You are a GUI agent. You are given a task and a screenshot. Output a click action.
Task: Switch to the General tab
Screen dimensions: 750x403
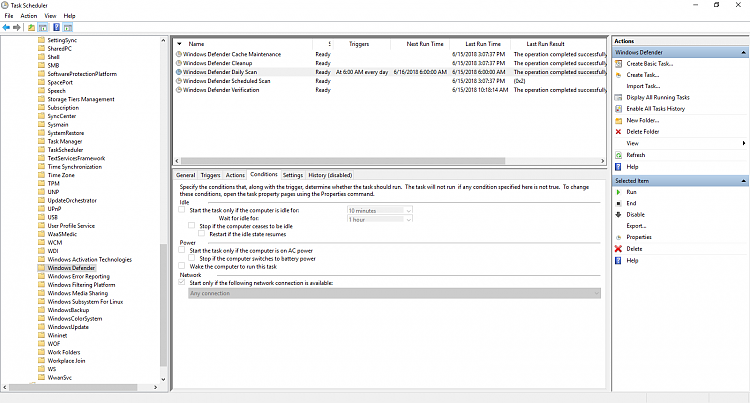pyautogui.click(x=186, y=175)
